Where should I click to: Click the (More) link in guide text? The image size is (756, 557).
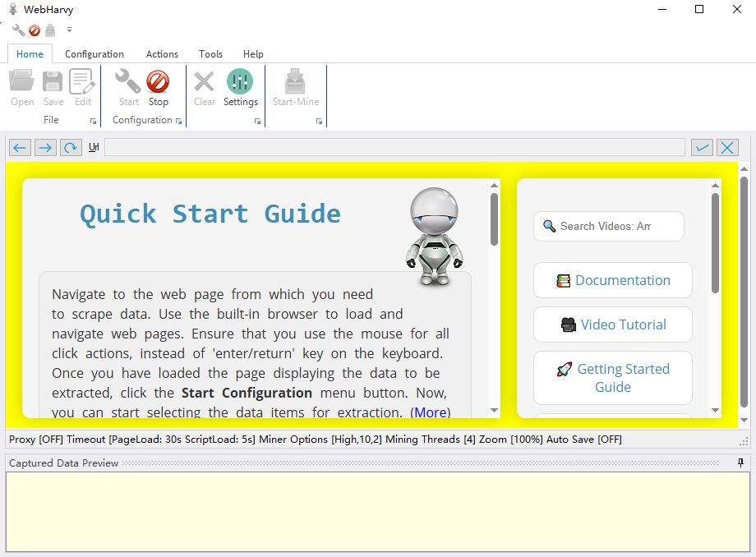click(x=430, y=412)
